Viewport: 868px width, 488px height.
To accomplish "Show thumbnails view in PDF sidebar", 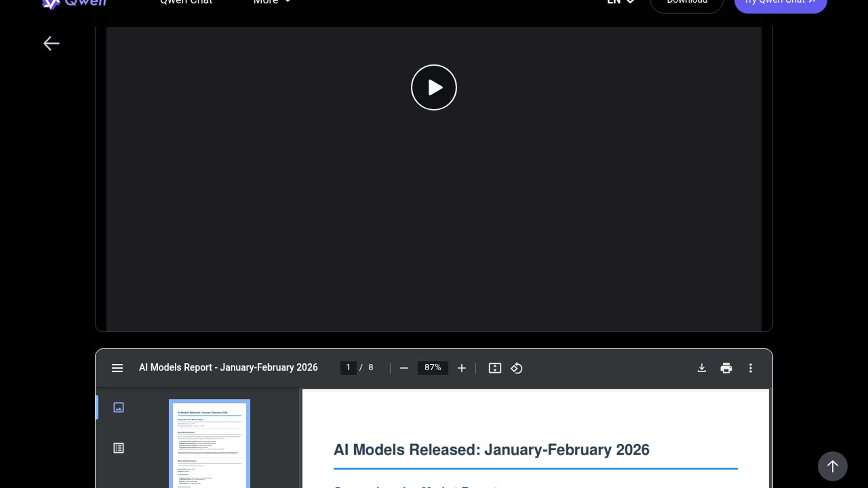I will click(x=118, y=408).
